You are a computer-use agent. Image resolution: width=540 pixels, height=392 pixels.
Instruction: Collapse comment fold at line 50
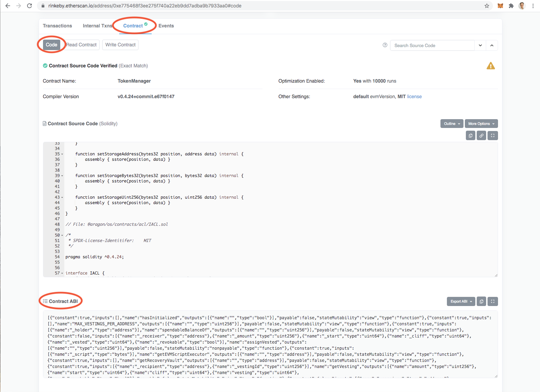[62, 236]
